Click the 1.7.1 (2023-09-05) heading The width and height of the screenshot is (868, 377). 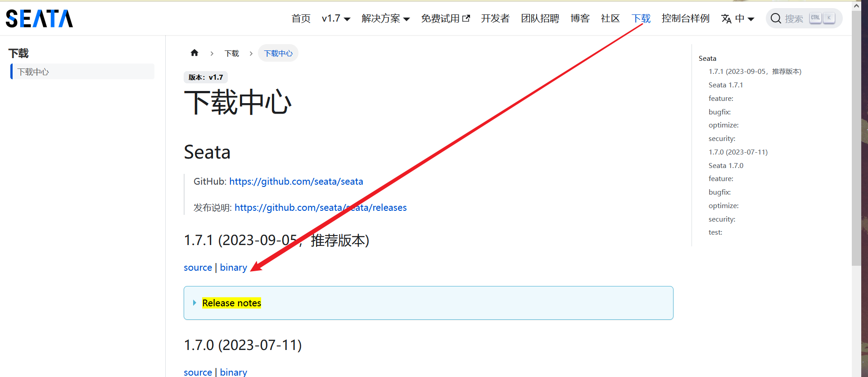276,240
